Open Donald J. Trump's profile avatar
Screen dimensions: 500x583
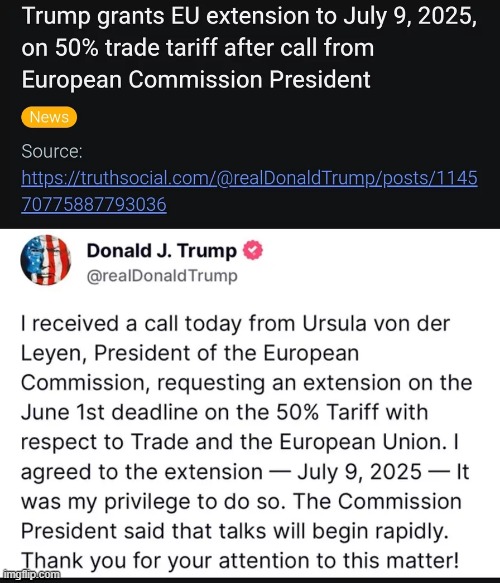(x=46, y=260)
